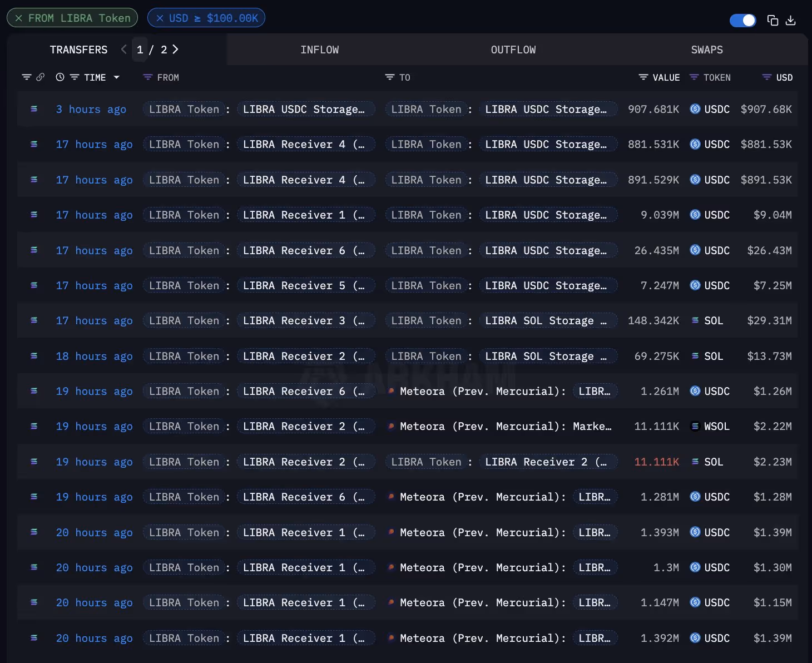The height and width of the screenshot is (663, 812).
Task: Switch to the SWAPS tab
Action: pos(706,50)
